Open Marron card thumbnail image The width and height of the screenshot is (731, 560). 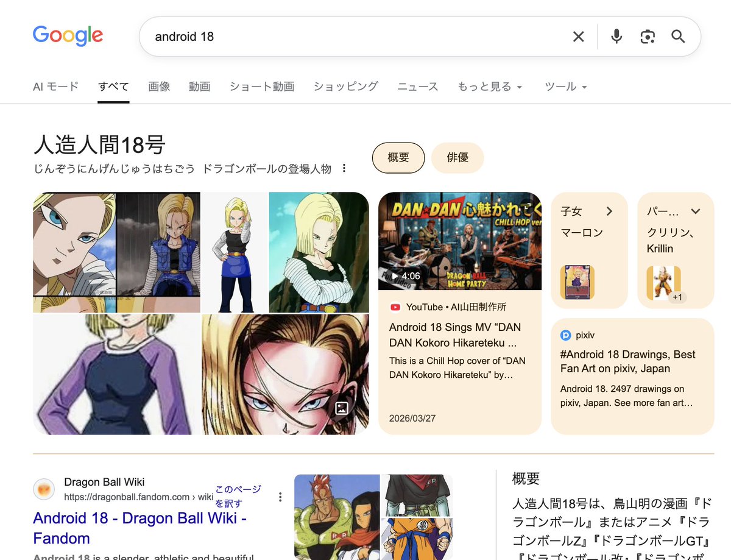577,282
